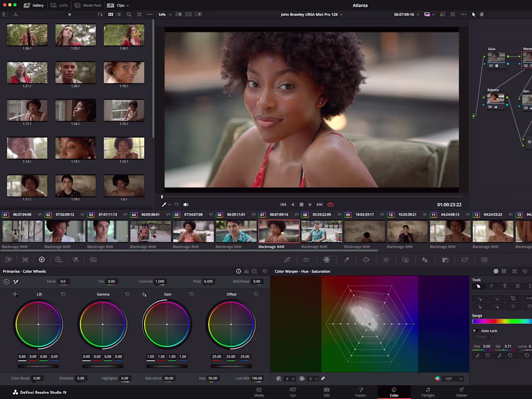The height and width of the screenshot is (399, 532).
Task: Toggle Auto Lock in the Color Warper panel
Action: [474, 330]
